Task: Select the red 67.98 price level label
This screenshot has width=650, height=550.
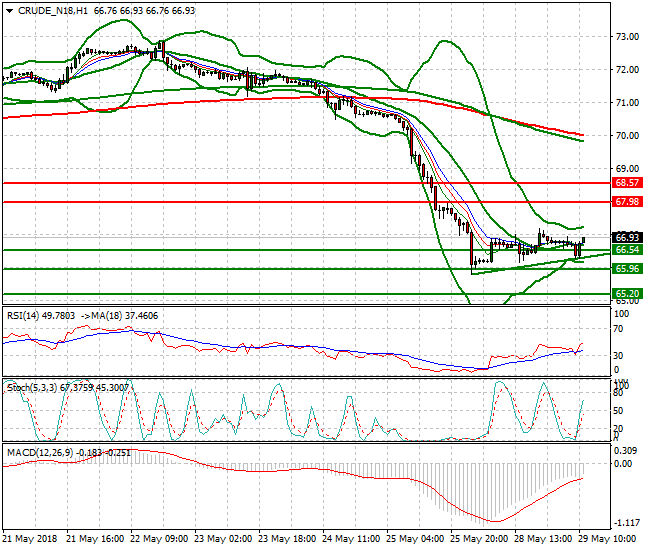Action: click(x=627, y=202)
